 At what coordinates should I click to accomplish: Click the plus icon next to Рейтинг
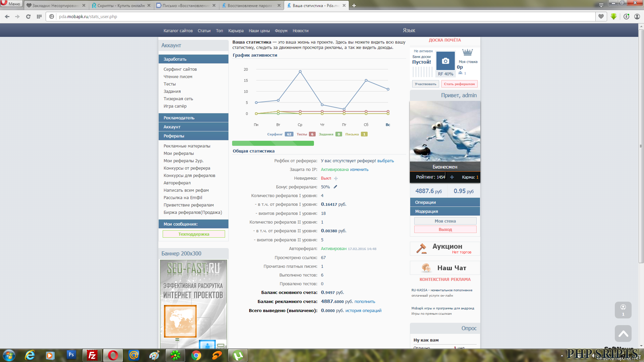tap(452, 177)
